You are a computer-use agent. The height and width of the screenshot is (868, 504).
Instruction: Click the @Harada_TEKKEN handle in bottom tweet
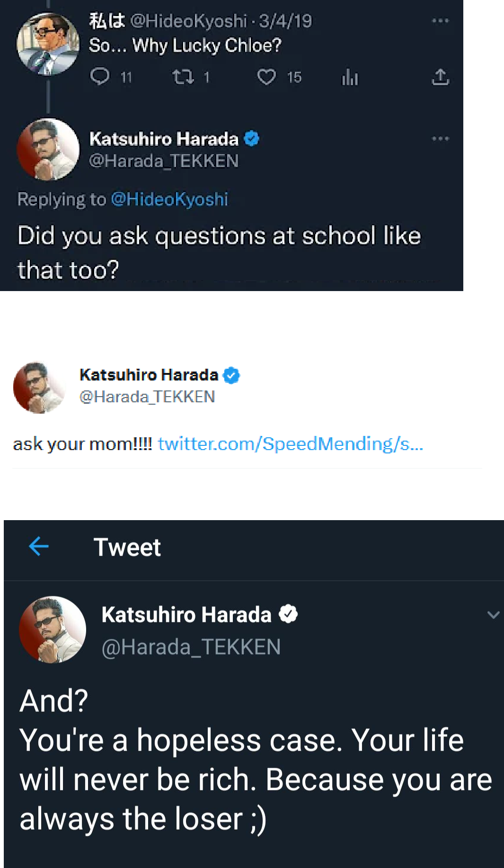pyautogui.click(x=191, y=647)
